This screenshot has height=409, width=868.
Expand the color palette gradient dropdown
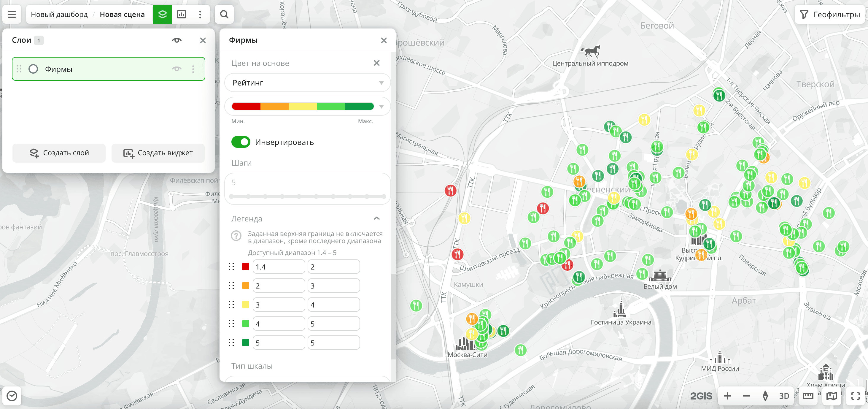coord(381,107)
